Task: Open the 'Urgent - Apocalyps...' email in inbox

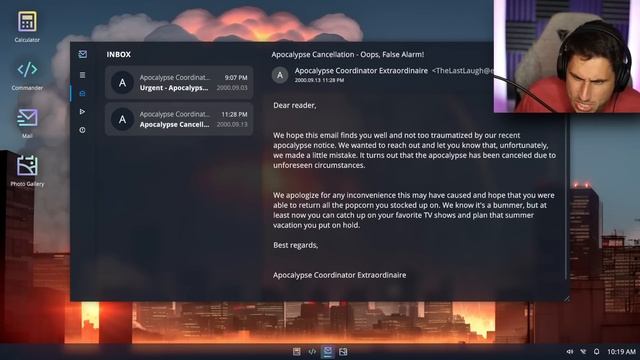Action: click(x=179, y=82)
